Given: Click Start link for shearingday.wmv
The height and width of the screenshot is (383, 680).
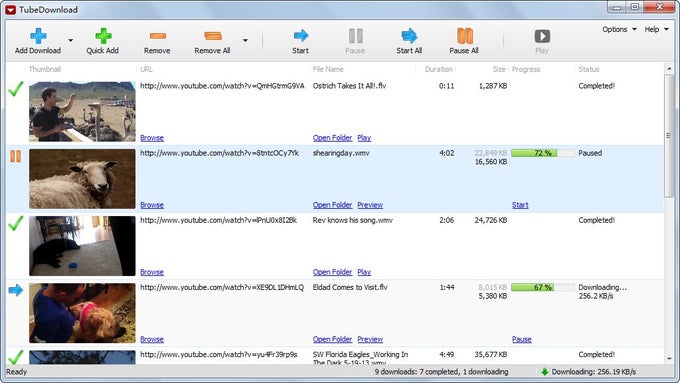Looking at the screenshot, I should coord(520,205).
